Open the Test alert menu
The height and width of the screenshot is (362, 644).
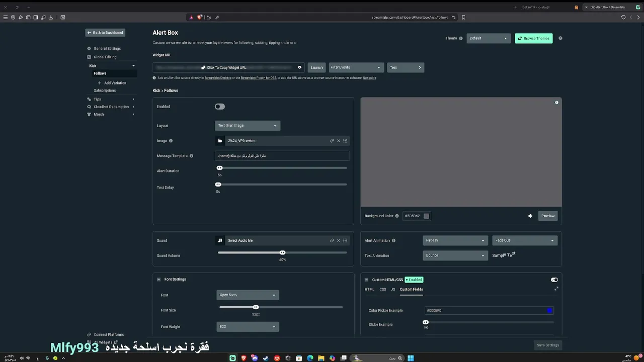click(x=406, y=67)
